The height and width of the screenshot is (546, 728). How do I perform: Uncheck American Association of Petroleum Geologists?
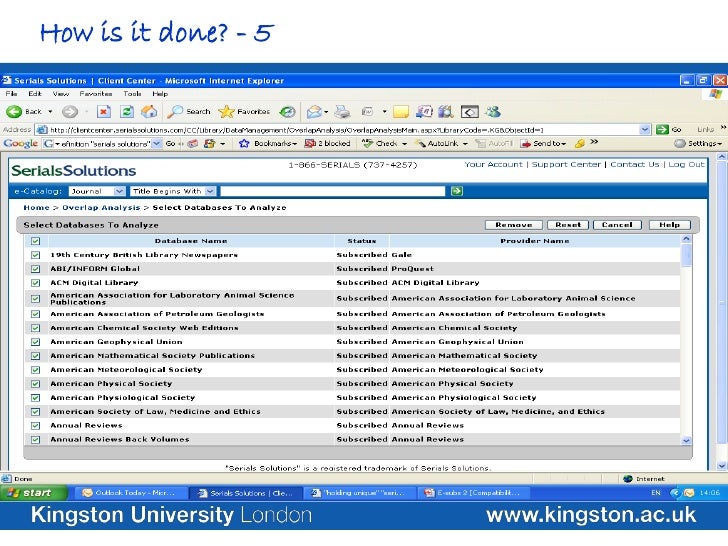pyautogui.click(x=36, y=314)
